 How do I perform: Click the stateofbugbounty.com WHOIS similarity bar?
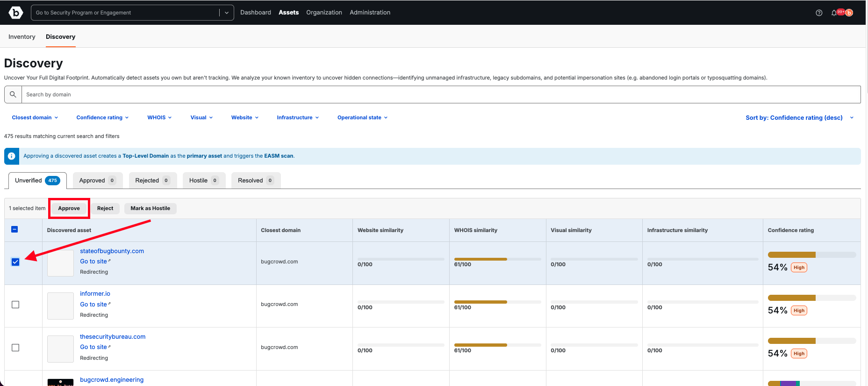point(497,259)
